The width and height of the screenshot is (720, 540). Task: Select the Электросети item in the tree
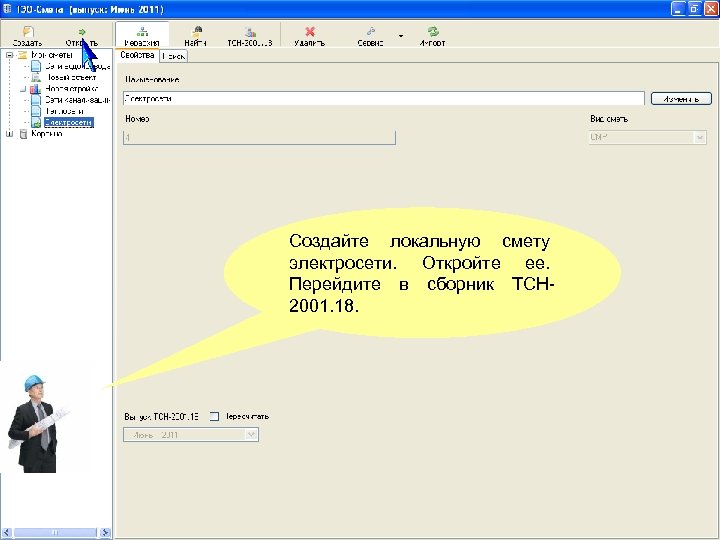click(x=69, y=122)
